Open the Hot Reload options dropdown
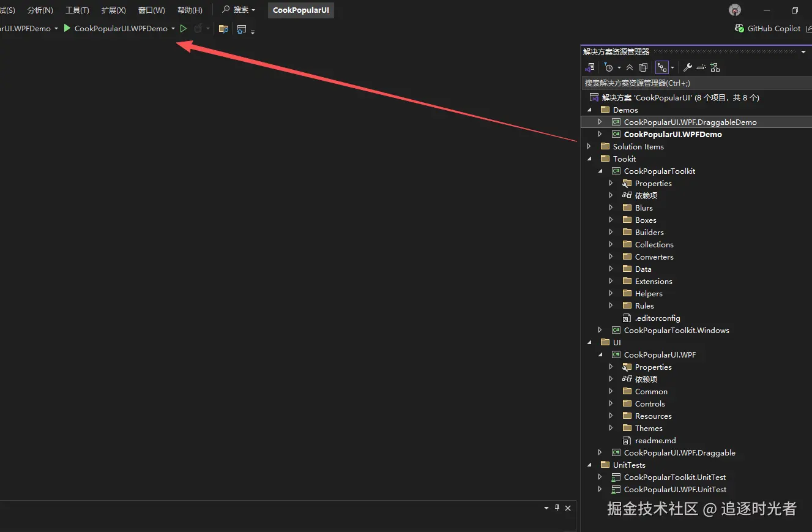 click(x=208, y=29)
